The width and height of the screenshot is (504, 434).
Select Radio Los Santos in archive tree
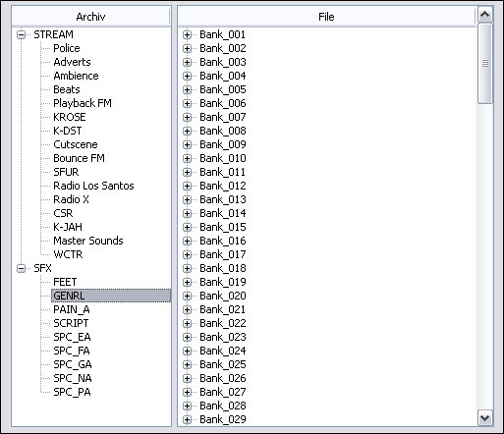tap(93, 186)
